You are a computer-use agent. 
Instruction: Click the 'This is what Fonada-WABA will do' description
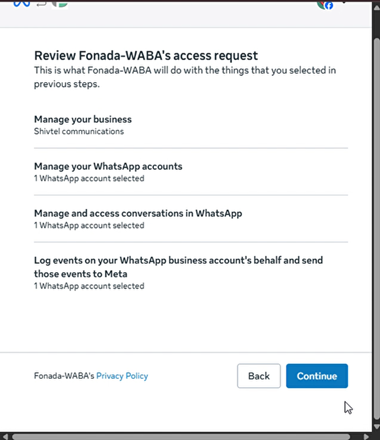pos(185,77)
